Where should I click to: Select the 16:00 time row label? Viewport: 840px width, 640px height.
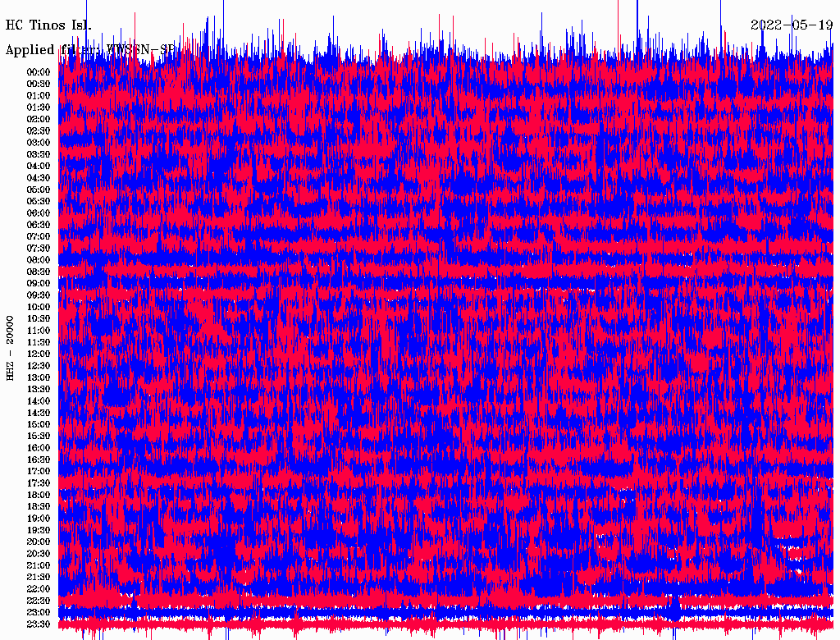click(x=39, y=448)
